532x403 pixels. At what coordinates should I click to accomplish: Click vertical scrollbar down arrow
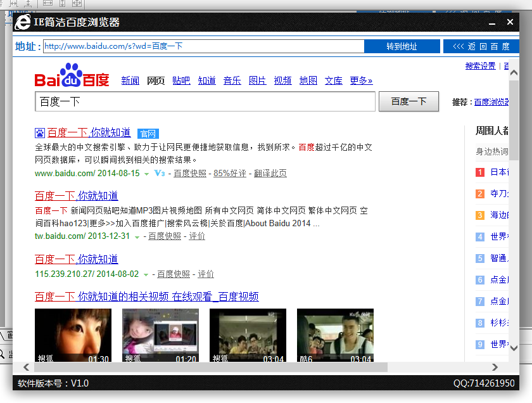pos(514,348)
